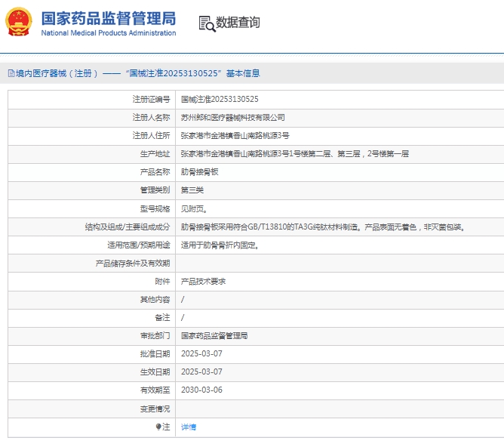Select registration number value 国械注准20253130525

coord(220,99)
